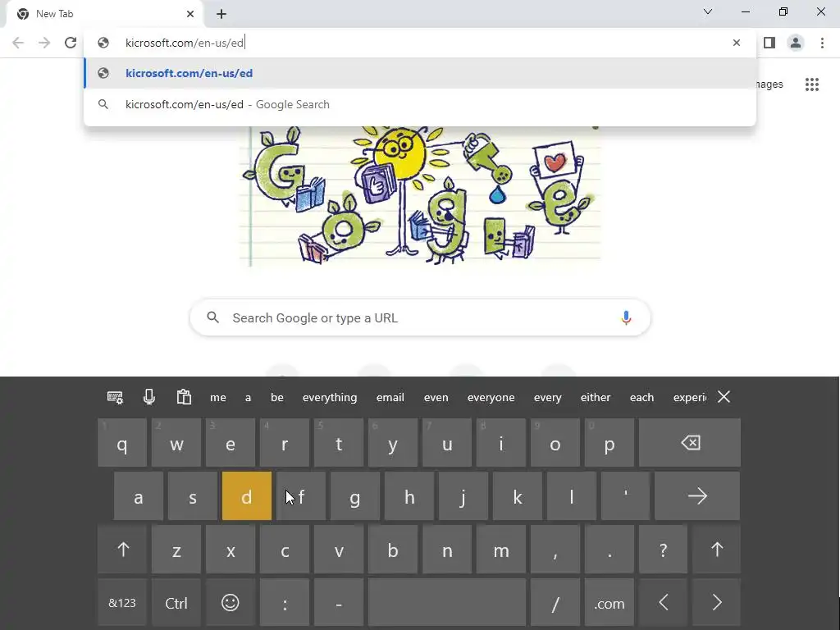Clear address bar text with X
Viewport: 840px width, 630px height.
point(737,43)
